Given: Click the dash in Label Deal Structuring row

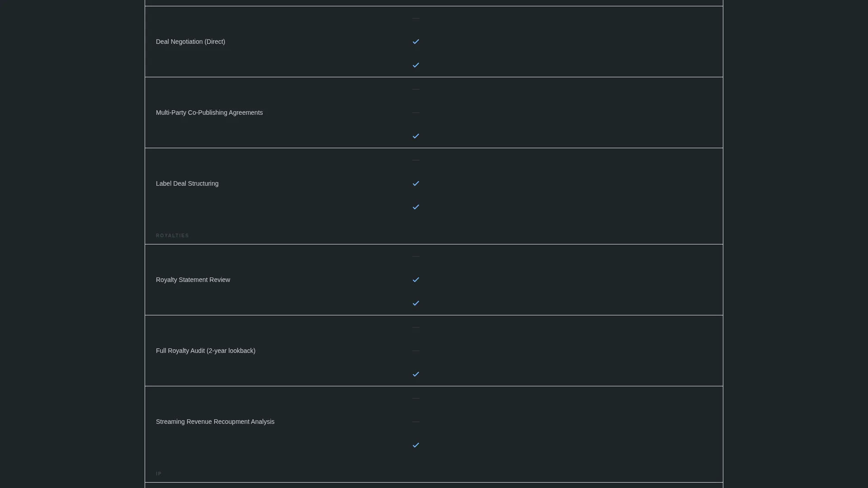Looking at the screenshot, I should (x=416, y=160).
